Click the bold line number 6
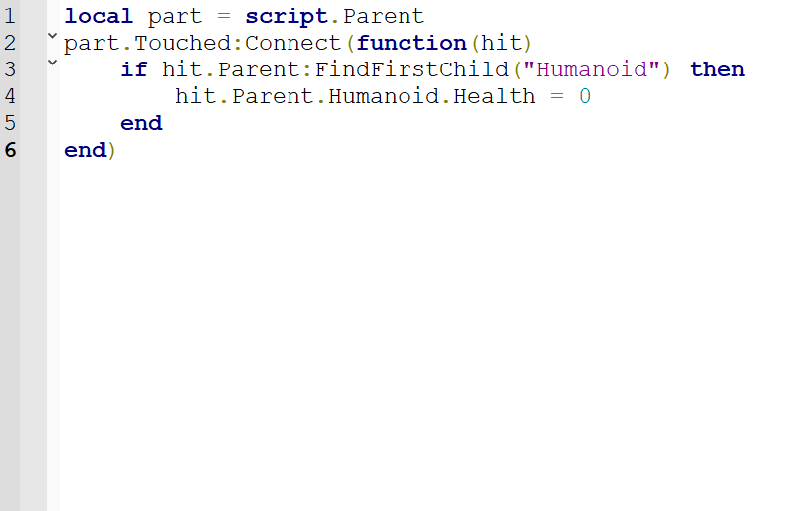The width and height of the screenshot is (812, 511). 10,151
